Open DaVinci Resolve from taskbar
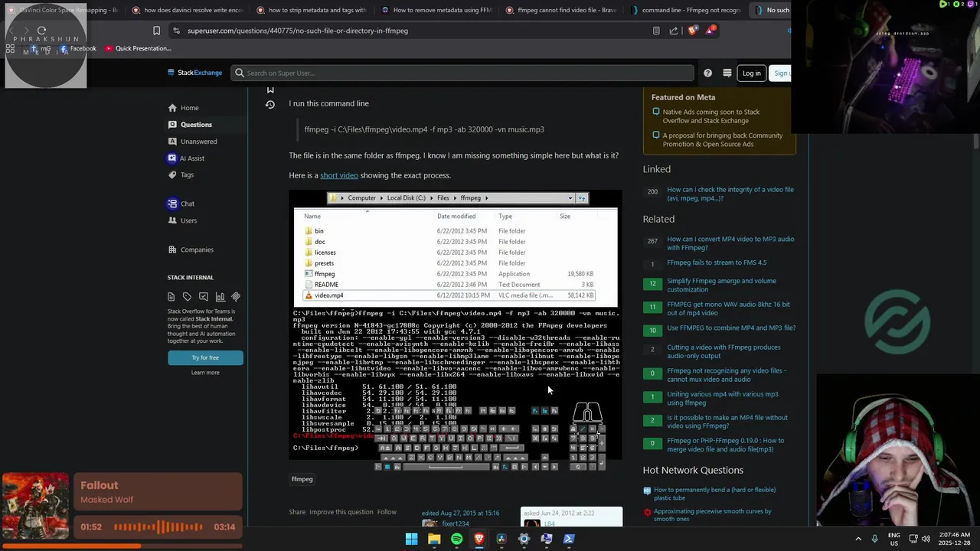980x551 pixels. (x=501, y=539)
